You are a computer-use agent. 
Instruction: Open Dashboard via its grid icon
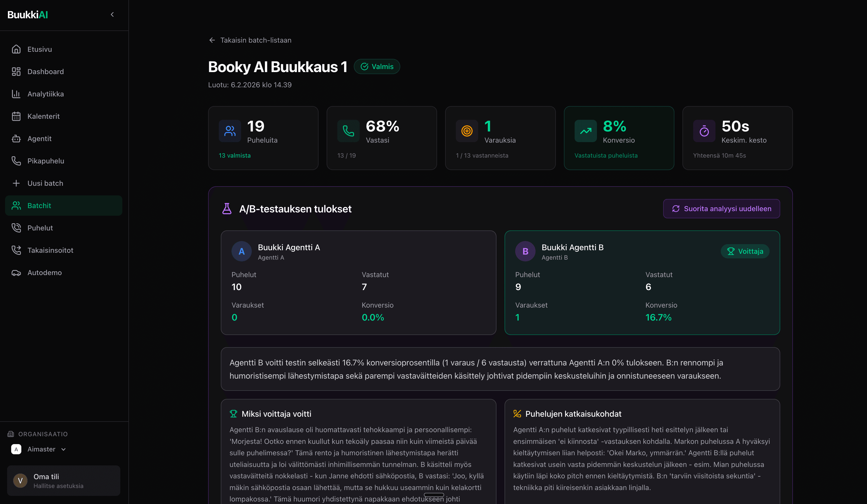click(x=16, y=72)
